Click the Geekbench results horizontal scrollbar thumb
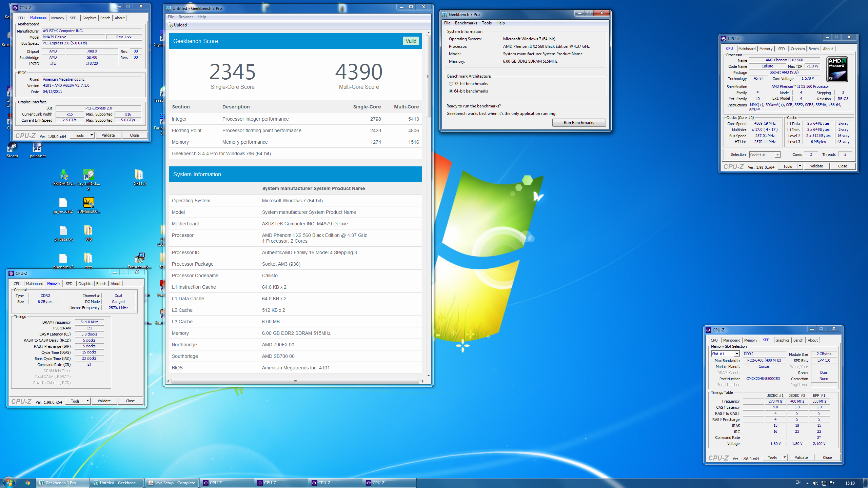868x488 pixels. coord(295,381)
